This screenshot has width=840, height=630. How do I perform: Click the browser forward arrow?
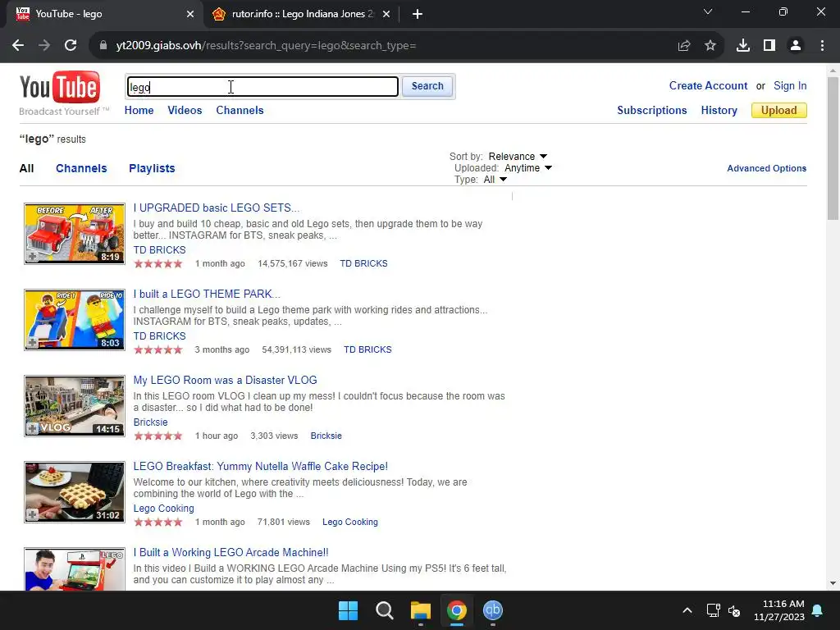click(x=44, y=46)
